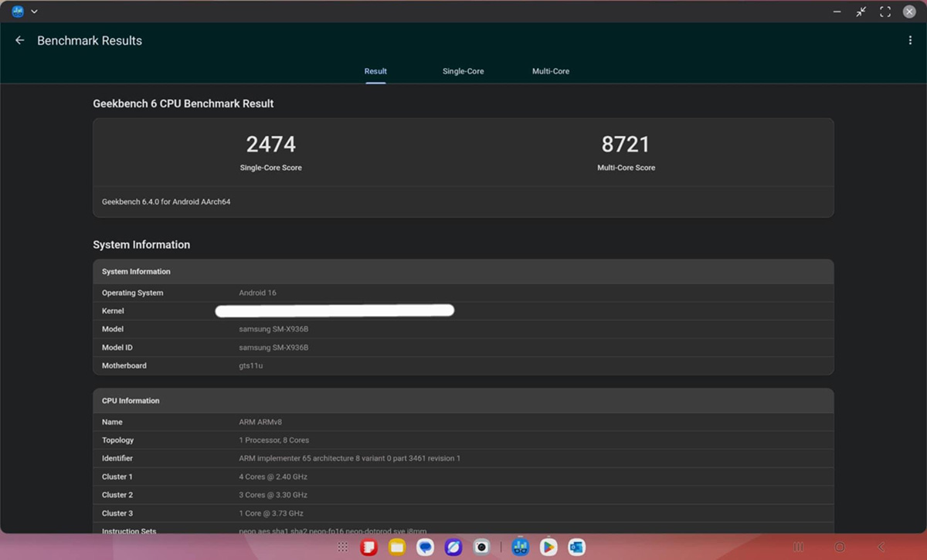Open the Messages app from the taskbar
This screenshot has width=927, height=560.
pyautogui.click(x=425, y=547)
